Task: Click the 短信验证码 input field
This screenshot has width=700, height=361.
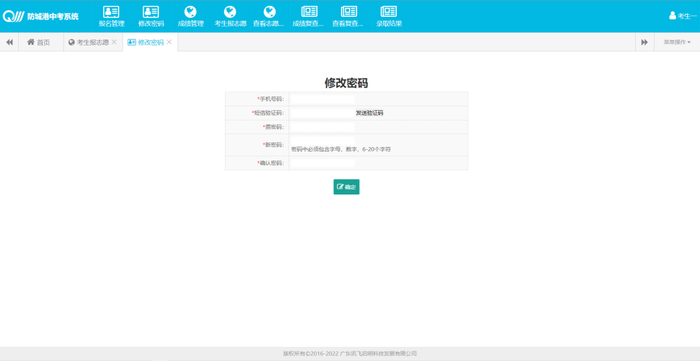Action: 323,113
